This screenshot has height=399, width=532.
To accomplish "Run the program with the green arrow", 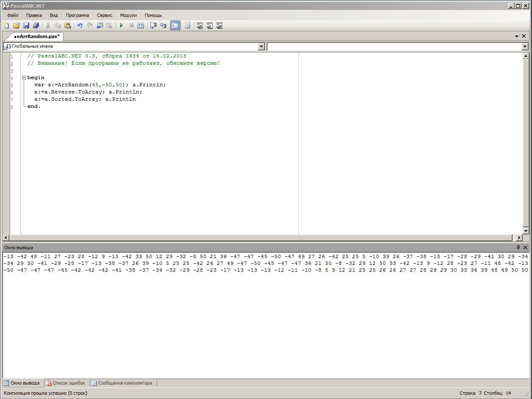I will click(121, 26).
